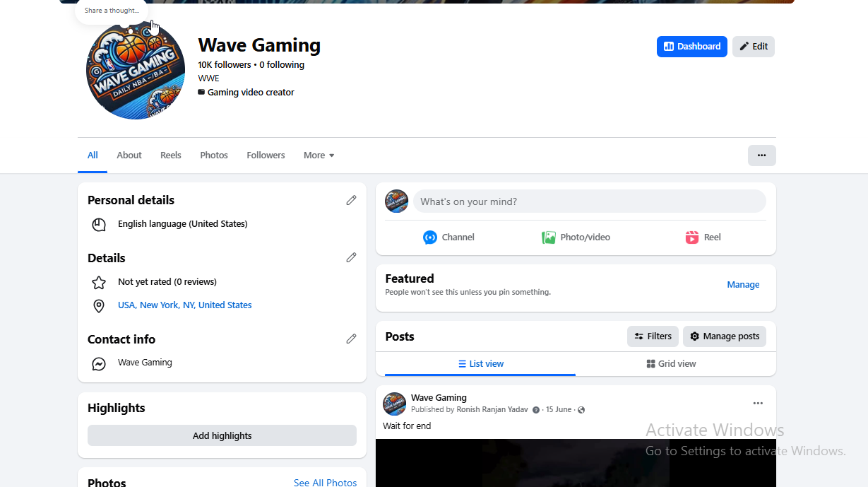Image resolution: width=868 pixels, height=487 pixels.
Task: Edit Details section with pencil icon
Action: (351, 257)
